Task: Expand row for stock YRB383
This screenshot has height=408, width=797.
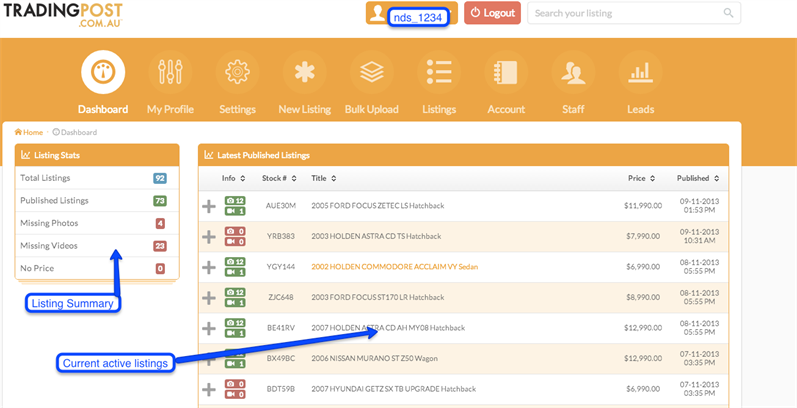Action: [209, 237]
